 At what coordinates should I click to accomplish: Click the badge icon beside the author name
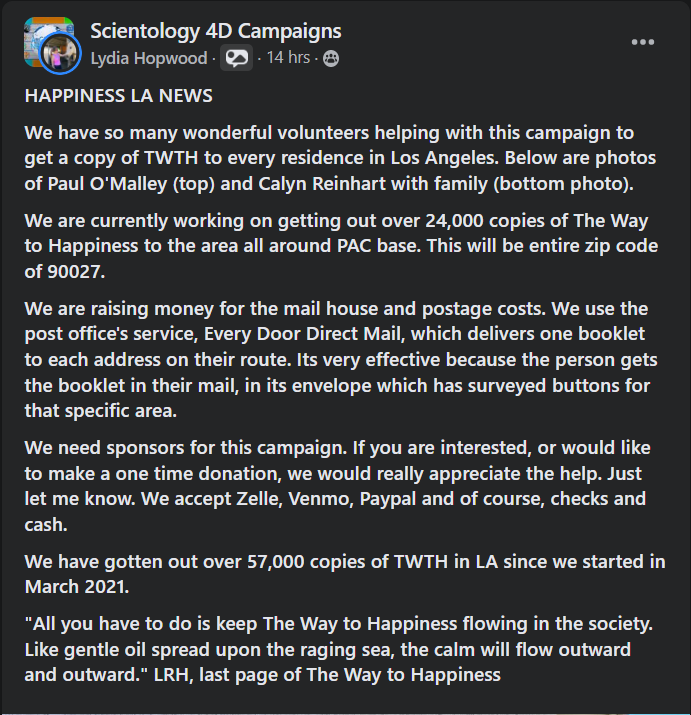pos(236,58)
